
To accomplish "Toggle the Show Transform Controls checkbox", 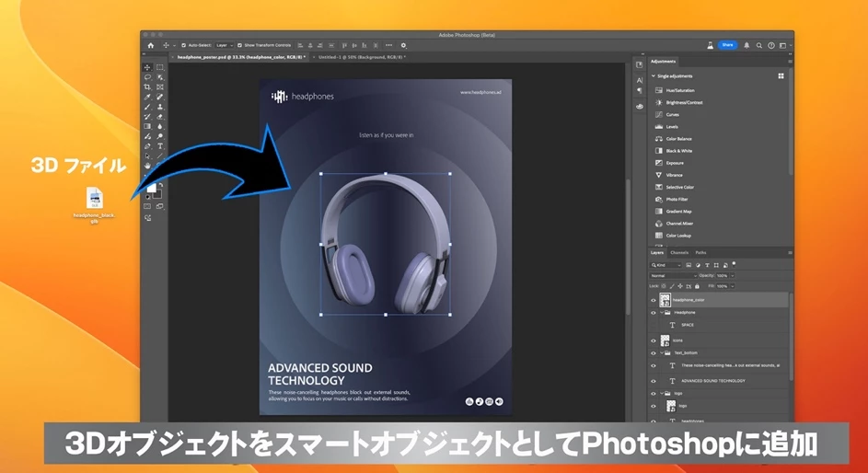I will pyautogui.click(x=239, y=45).
